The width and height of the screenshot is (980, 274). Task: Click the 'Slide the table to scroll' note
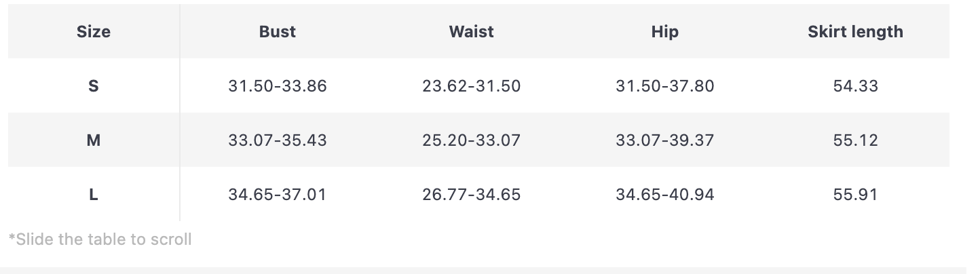pyautogui.click(x=100, y=239)
